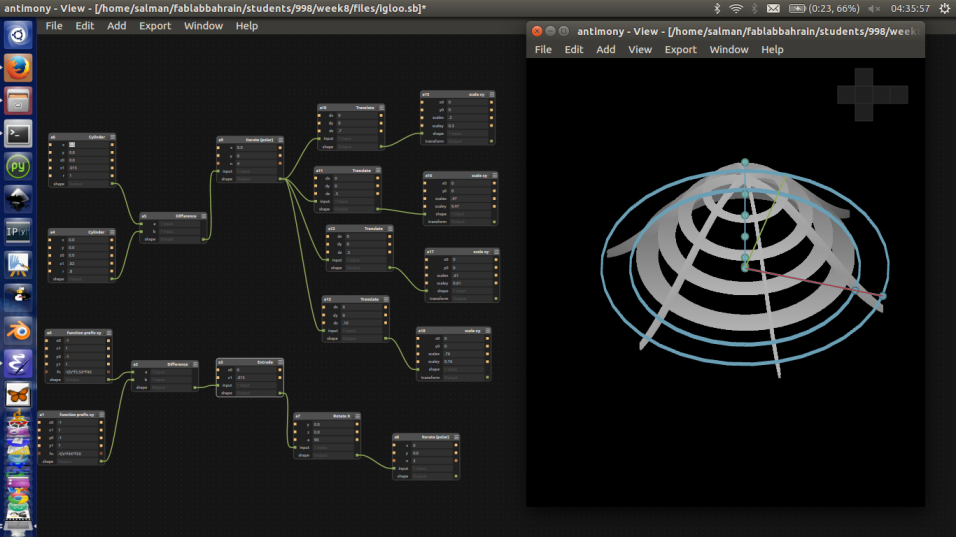Screen dimensions: 956x537
Task: Open script icon on Rotate X node
Action: tap(357, 416)
